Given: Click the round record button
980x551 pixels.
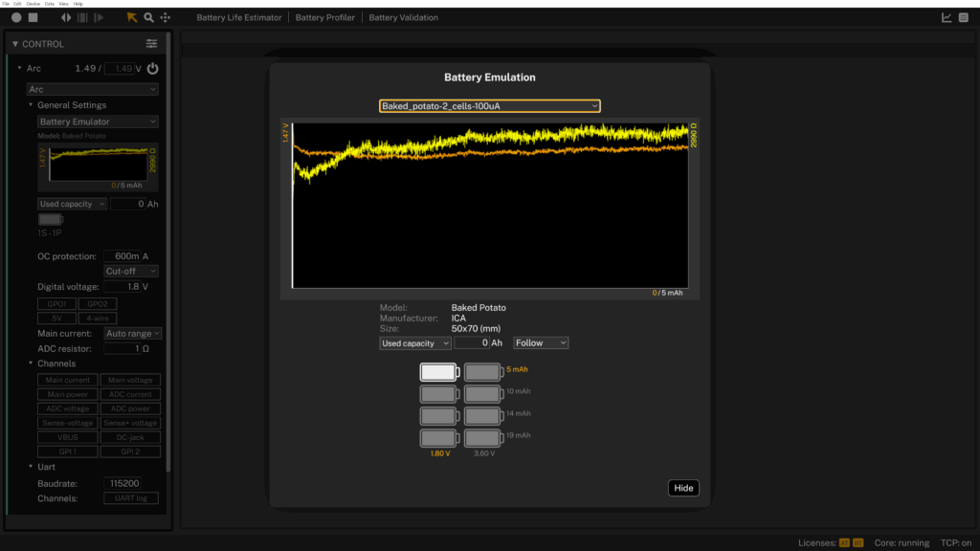Looking at the screenshot, I should coord(16,17).
